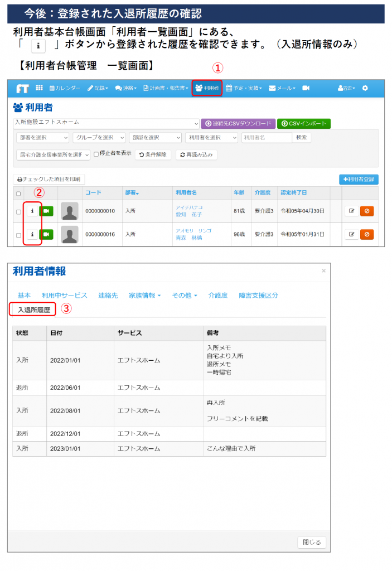Toggle the 停止者を表示 checkbox
The image size is (392, 571).
(x=96, y=154)
